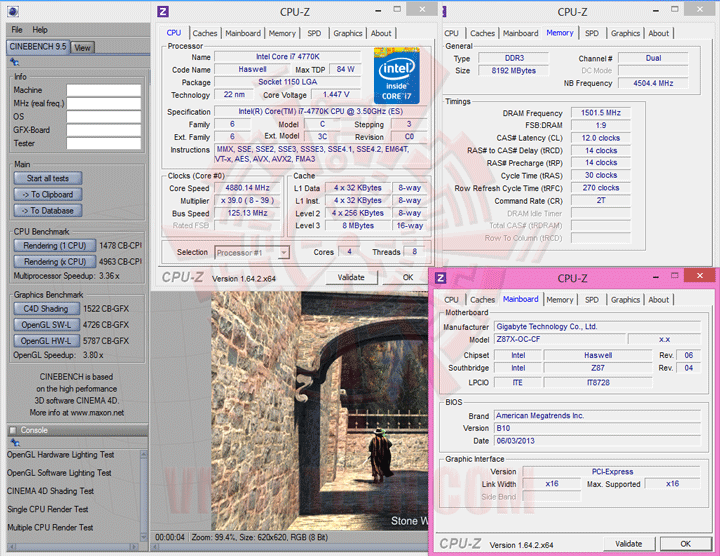Click the Tester info text field
This screenshot has width=720, height=556.
102,143
